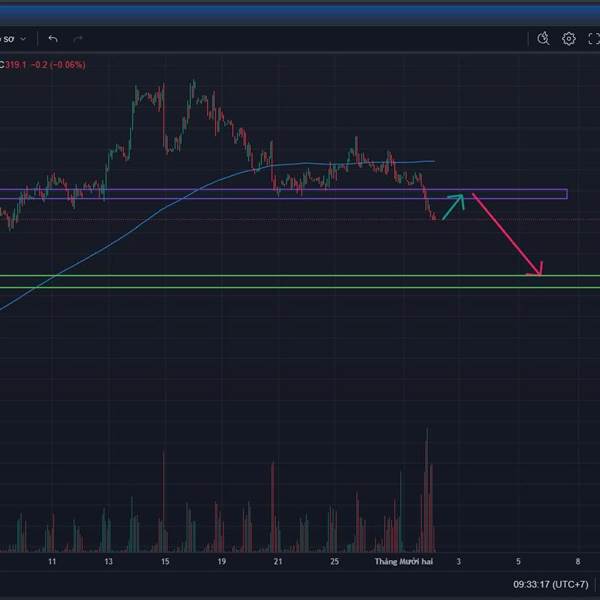Select the teal upward arrow drawing
600x600 pixels.
coord(453,206)
